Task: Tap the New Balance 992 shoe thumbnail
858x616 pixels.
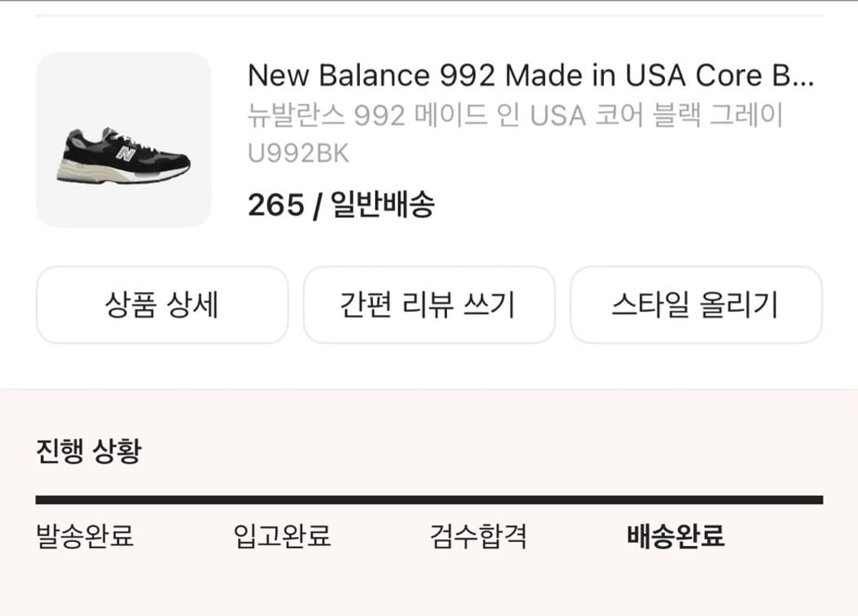Action: (124, 140)
